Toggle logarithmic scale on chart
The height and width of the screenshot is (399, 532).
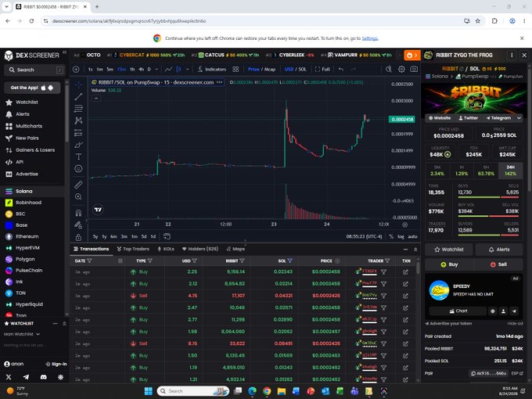click(401, 236)
